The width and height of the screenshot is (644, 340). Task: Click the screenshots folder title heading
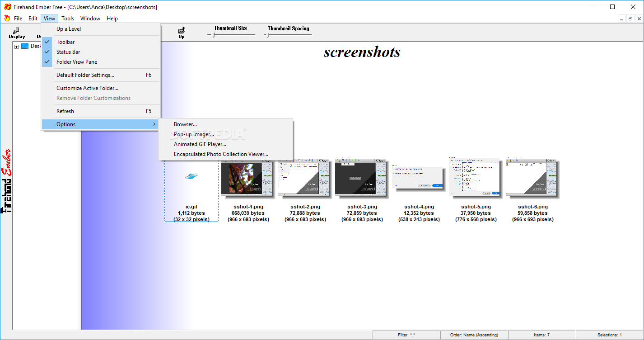[x=362, y=52]
